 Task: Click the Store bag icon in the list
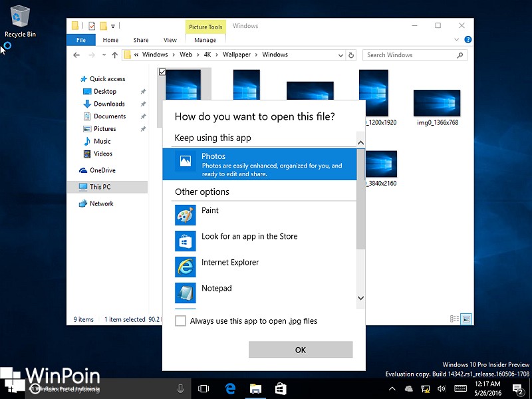click(x=186, y=241)
